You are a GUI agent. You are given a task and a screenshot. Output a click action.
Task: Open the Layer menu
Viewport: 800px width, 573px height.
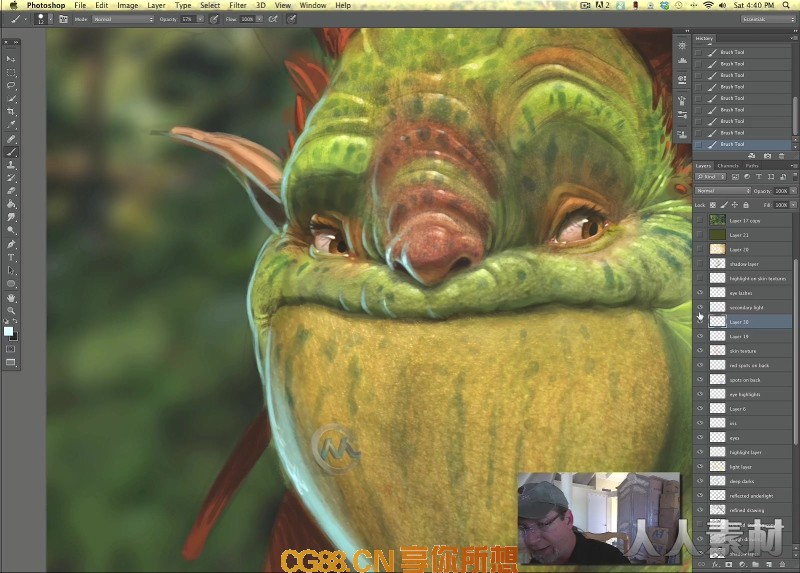tap(156, 5)
